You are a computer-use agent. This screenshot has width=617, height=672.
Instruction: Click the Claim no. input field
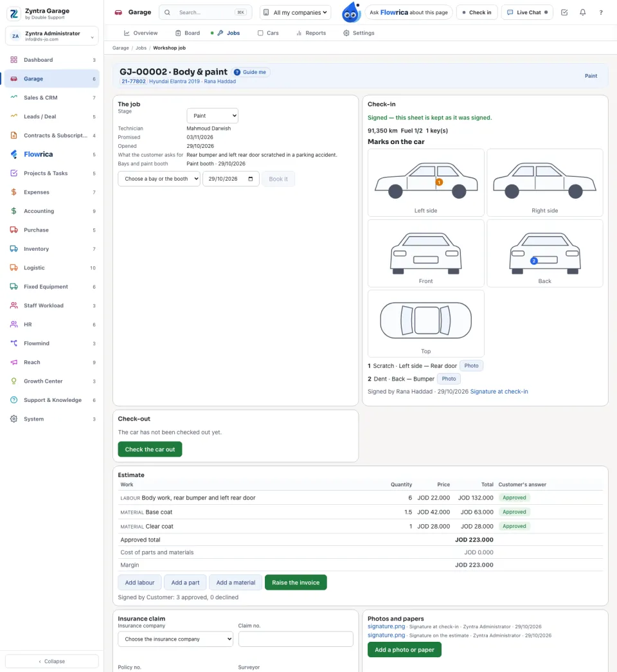pos(296,639)
